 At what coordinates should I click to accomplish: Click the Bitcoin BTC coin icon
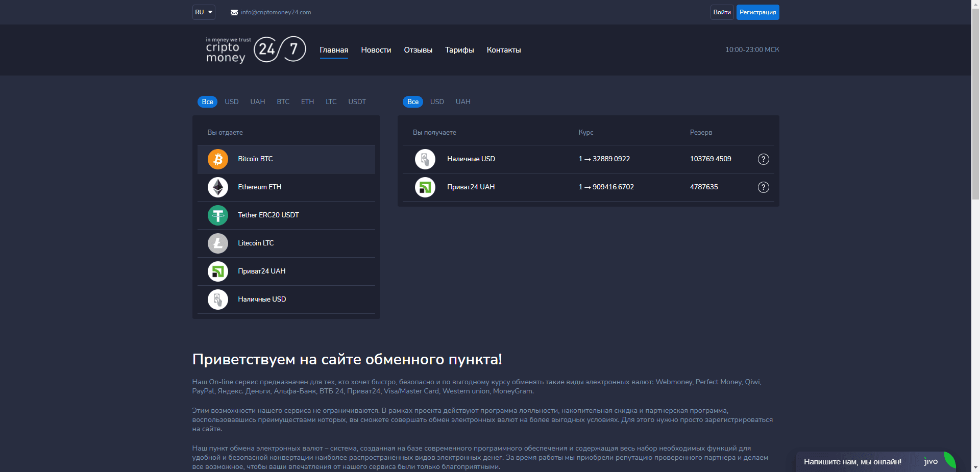coord(218,159)
